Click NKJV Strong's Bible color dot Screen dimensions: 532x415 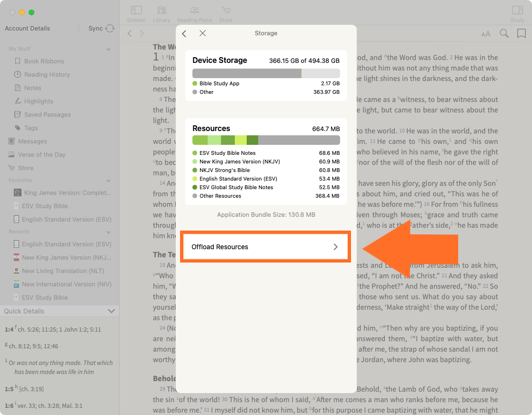pyautogui.click(x=195, y=170)
